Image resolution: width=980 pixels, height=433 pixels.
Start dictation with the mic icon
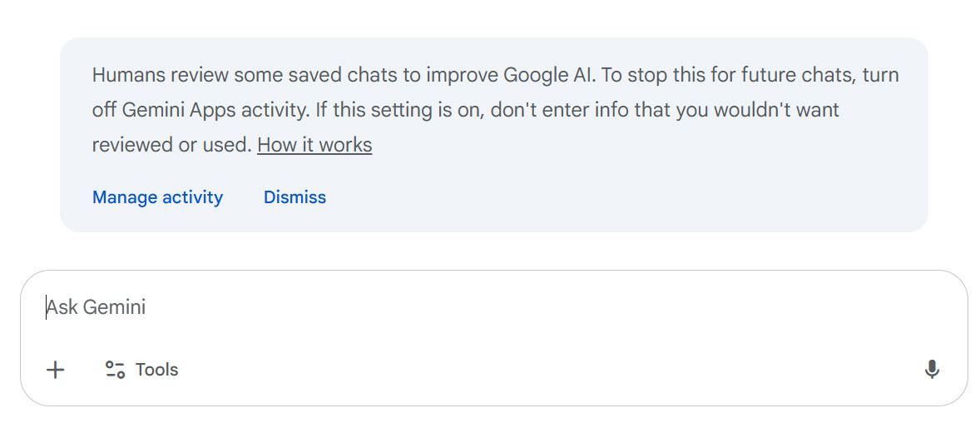pos(932,370)
